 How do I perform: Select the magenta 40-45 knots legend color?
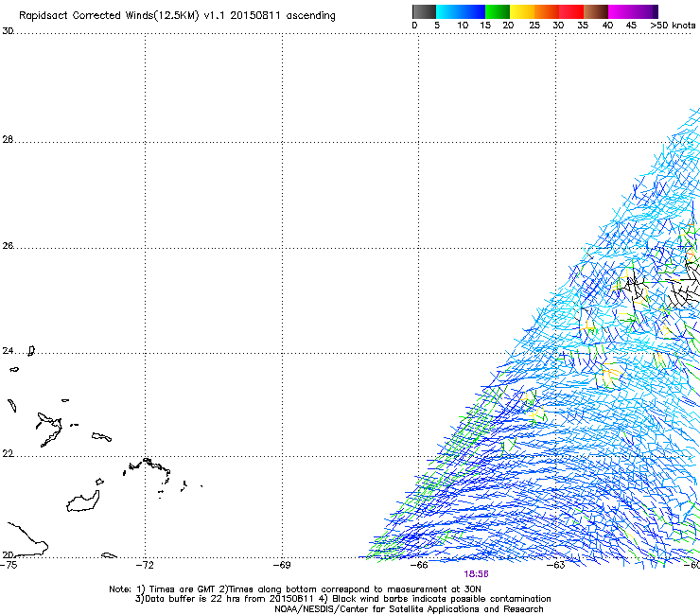(x=621, y=11)
